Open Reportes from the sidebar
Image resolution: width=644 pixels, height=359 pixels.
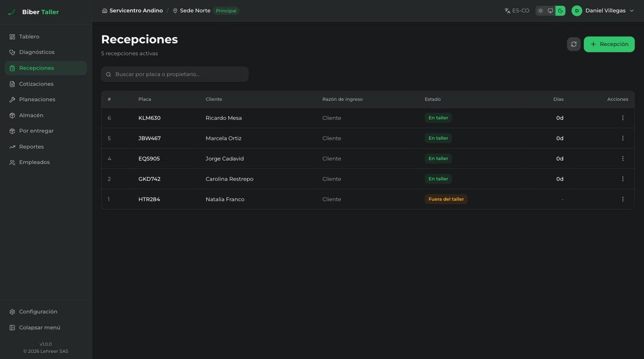point(46,146)
